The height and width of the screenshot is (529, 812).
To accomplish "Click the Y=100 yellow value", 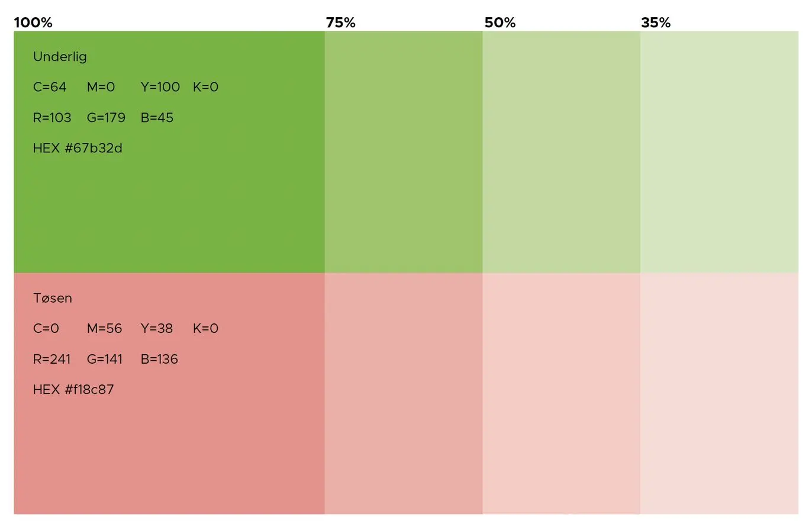I will 160,87.
